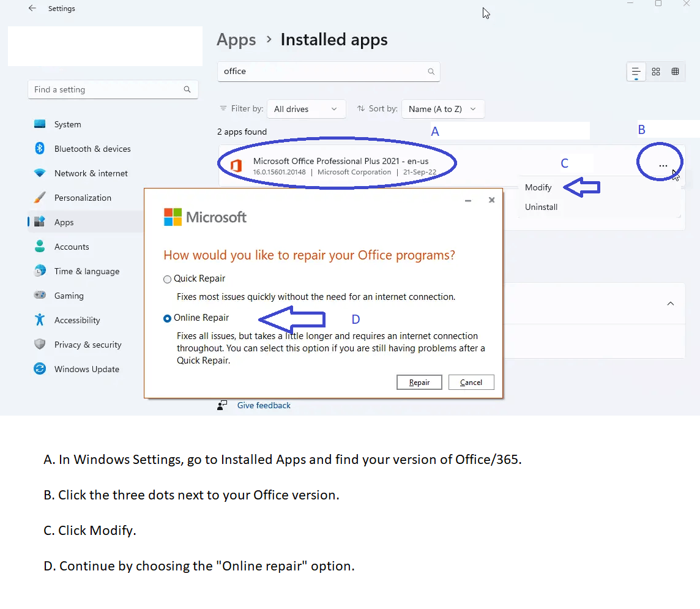Click the Give feedback icon
This screenshot has width=700, height=609.
[x=222, y=405]
